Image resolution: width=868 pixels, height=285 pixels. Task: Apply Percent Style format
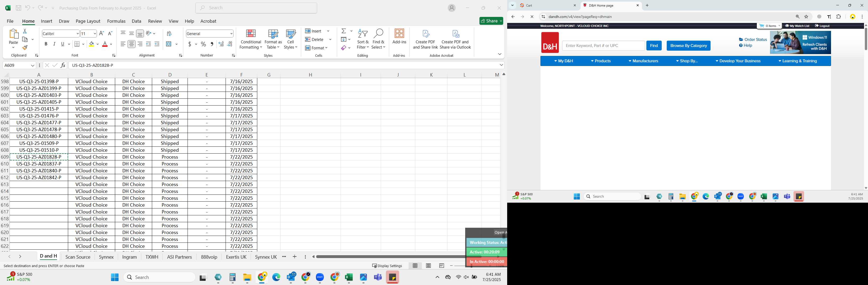point(203,44)
